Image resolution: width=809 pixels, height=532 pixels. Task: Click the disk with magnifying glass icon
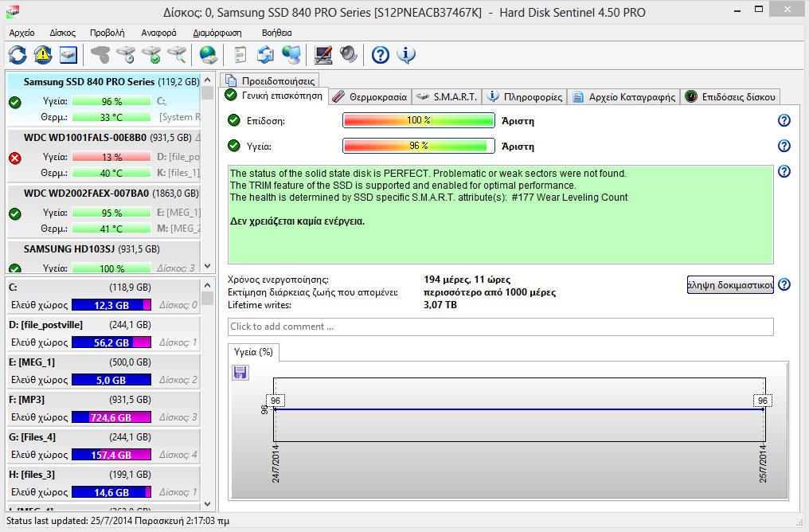click(177, 55)
